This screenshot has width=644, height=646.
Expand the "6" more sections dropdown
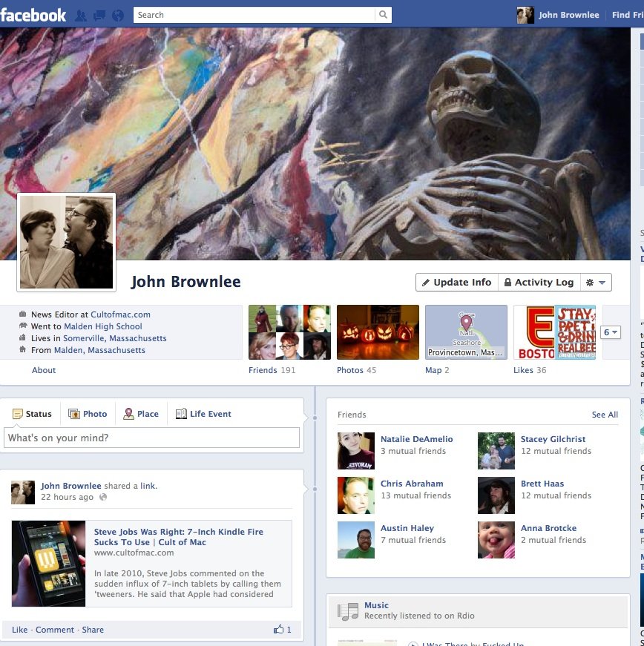coord(610,332)
